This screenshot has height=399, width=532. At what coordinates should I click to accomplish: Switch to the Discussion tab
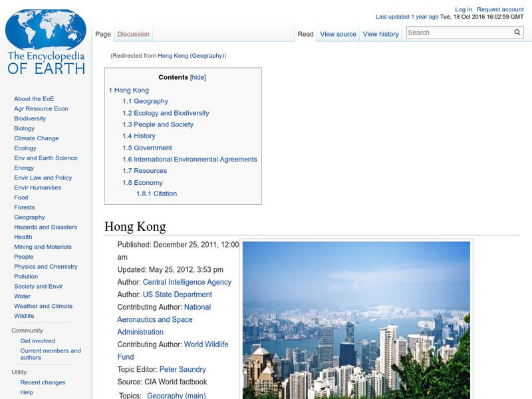click(x=133, y=33)
